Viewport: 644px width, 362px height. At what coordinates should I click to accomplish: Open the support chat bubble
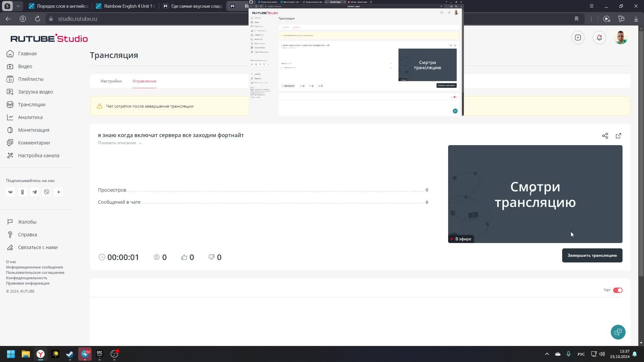point(618,332)
